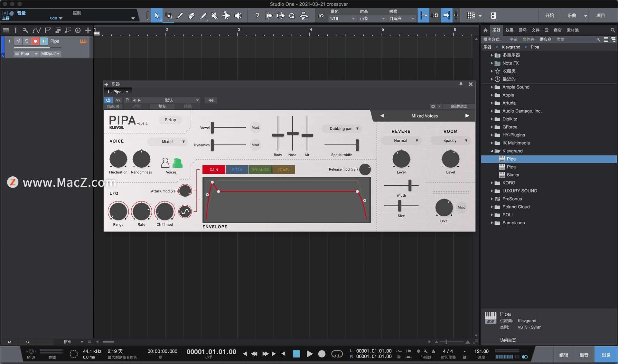Adjust the Spatial width slider

click(x=357, y=145)
